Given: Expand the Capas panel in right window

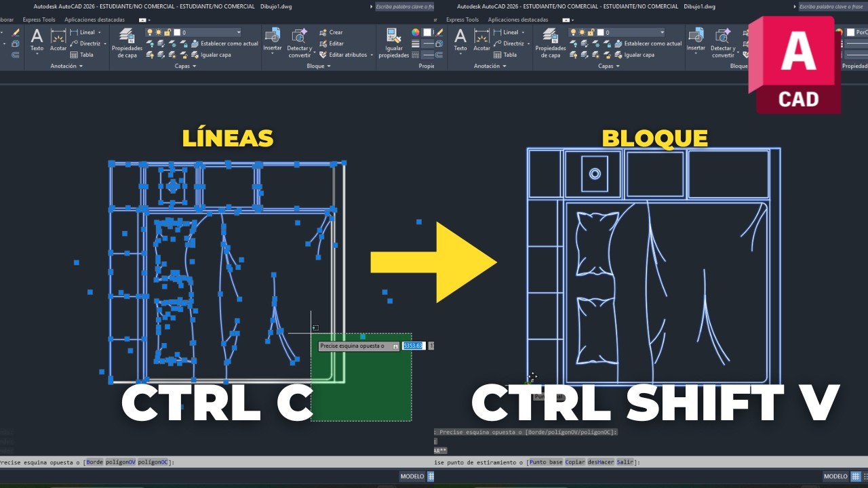Looking at the screenshot, I should 608,66.
